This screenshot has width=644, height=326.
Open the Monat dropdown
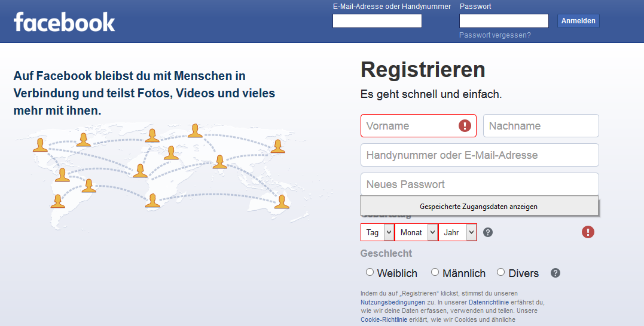pos(416,232)
